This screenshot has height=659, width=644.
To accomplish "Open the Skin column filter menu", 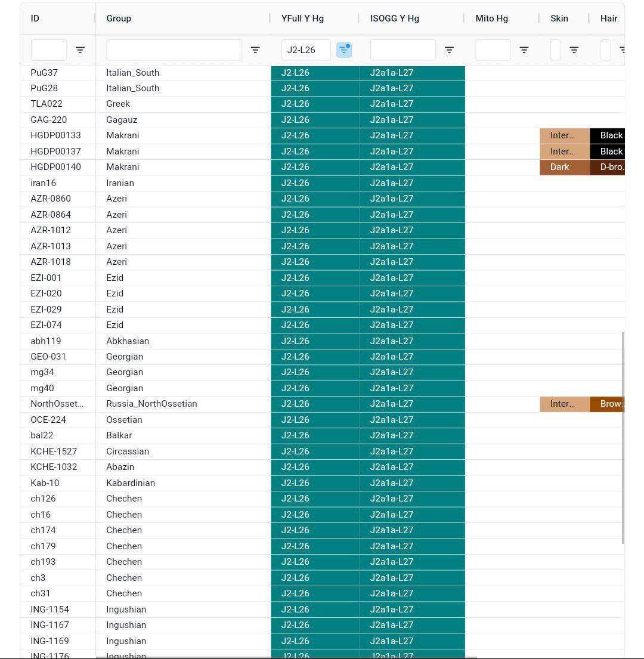I will (574, 50).
